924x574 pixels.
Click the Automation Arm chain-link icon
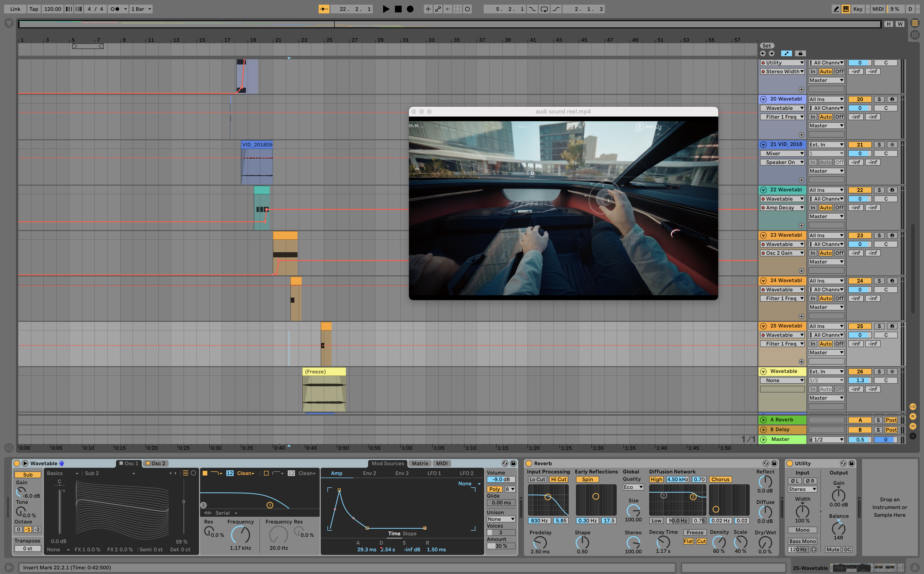pos(438,9)
